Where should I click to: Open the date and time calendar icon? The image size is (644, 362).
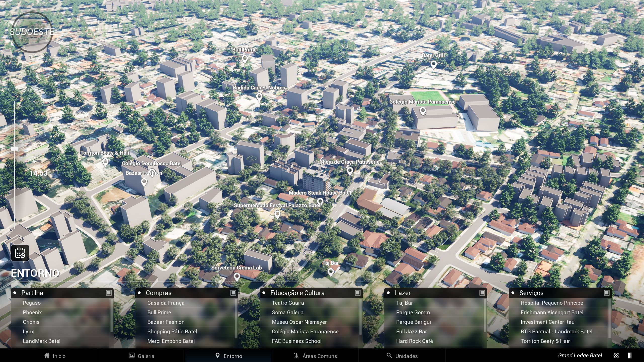pyautogui.click(x=20, y=253)
